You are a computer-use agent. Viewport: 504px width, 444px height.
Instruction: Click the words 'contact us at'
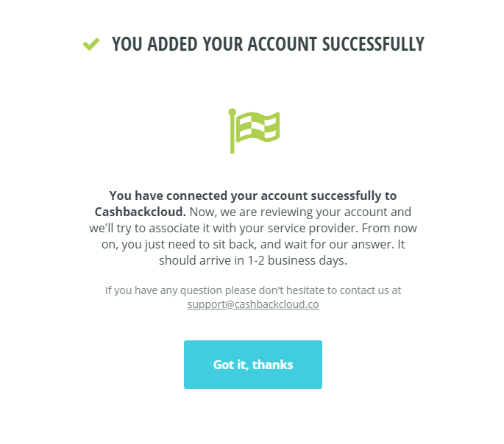click(370, 290)
